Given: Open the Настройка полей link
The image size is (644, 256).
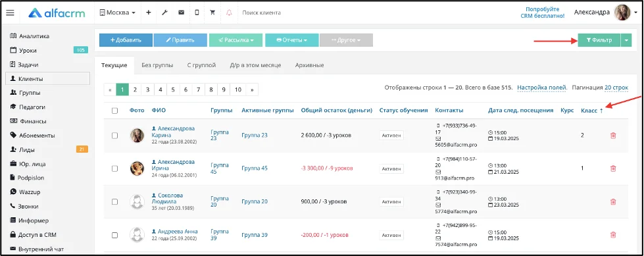Looking at the screenshot, I should click(x=542, y=88).
